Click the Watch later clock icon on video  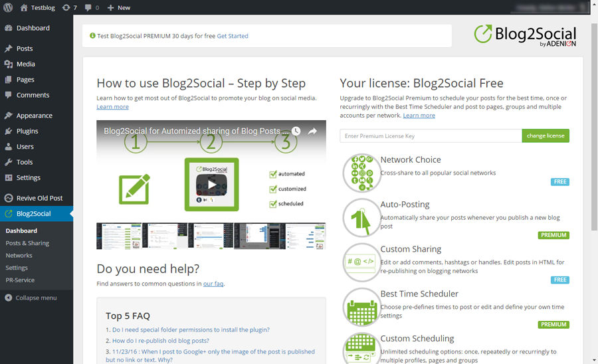(296, 131)
